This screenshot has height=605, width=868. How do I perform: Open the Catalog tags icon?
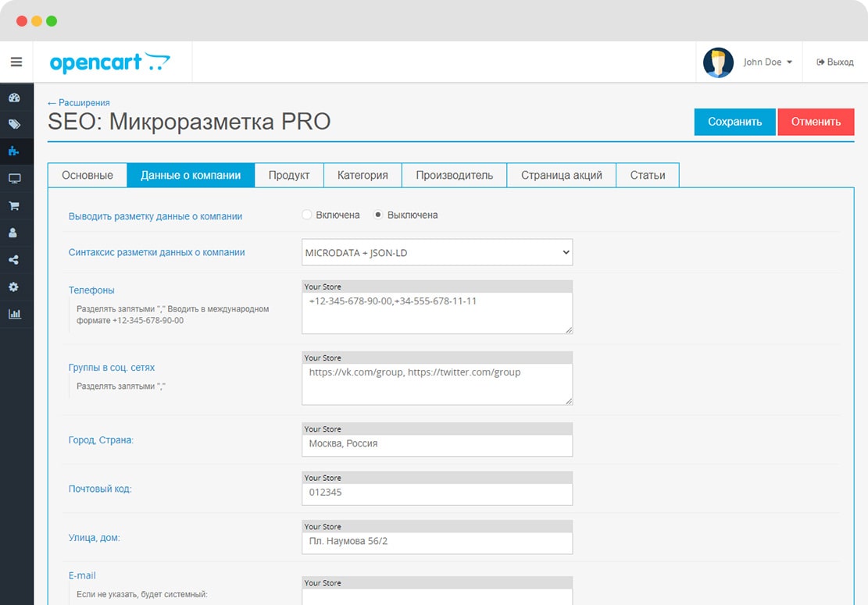point(14,124)
